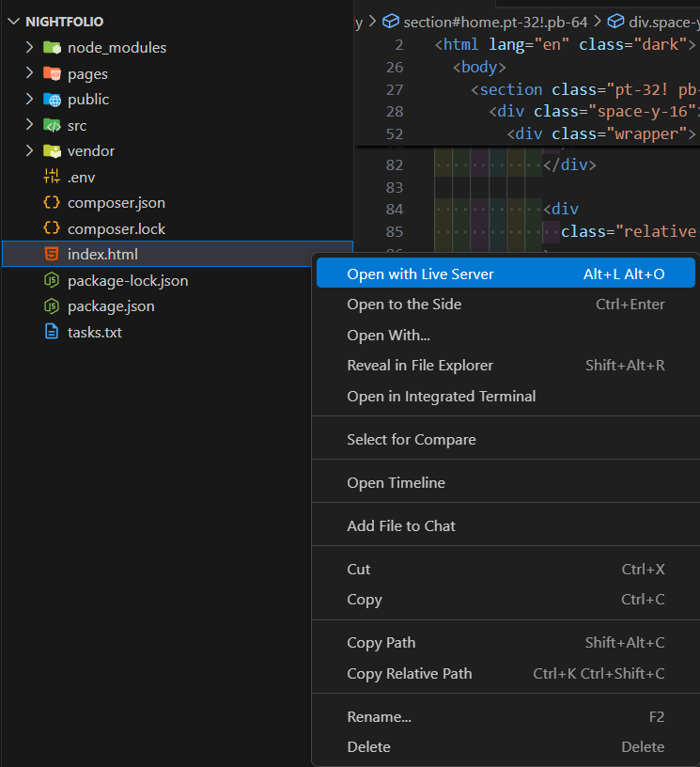Click the pages folder icon
Viewport: 700px width, 767px height.
52,73
